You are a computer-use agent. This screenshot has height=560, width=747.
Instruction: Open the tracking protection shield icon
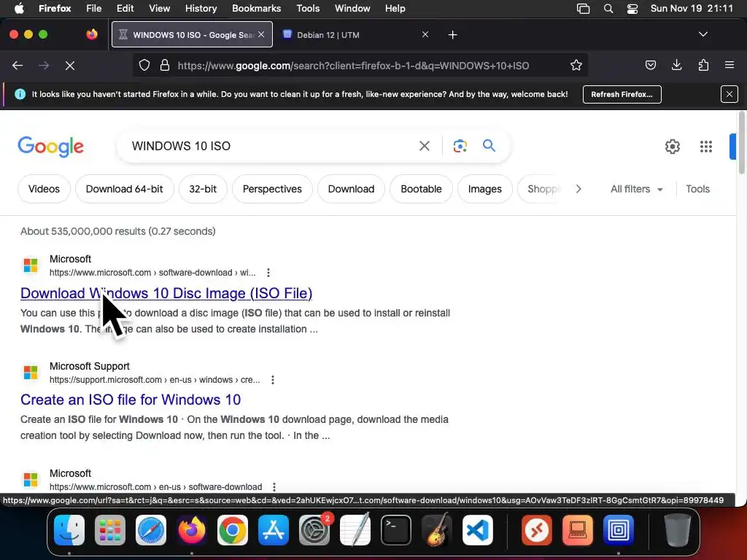144,65
